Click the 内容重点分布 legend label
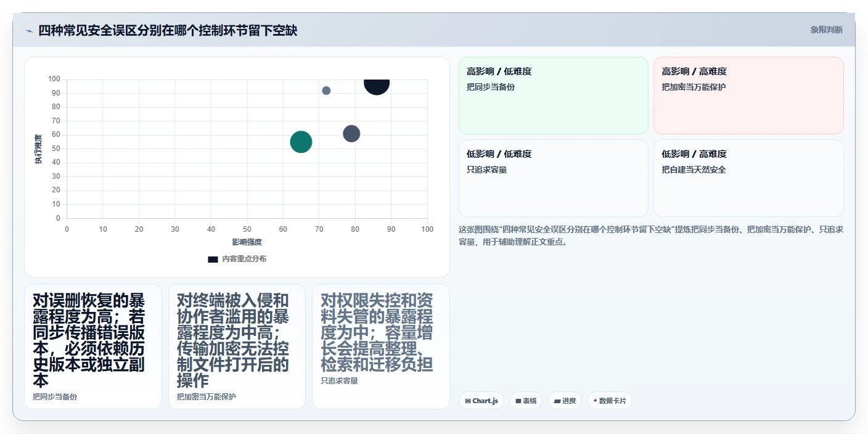Viewport: 868px width, 434px height. pyautogui.click(x=244, y=259)
